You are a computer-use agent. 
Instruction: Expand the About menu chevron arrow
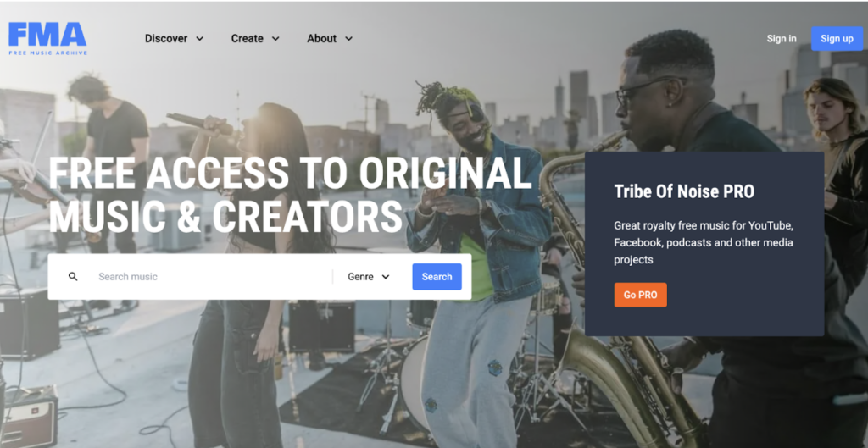click(348, 39)
